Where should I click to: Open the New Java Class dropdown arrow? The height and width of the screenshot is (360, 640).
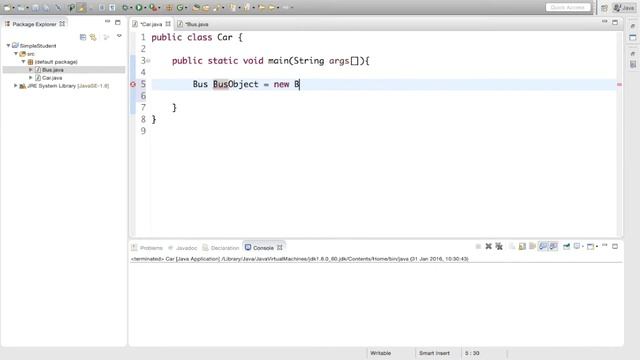[186, 8]
